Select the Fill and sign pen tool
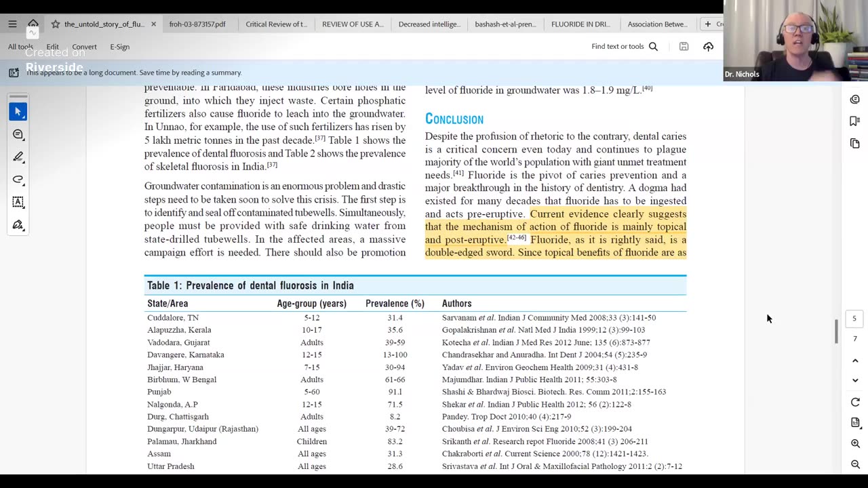The width and height of the screenshot is (868, 488). 18,224
